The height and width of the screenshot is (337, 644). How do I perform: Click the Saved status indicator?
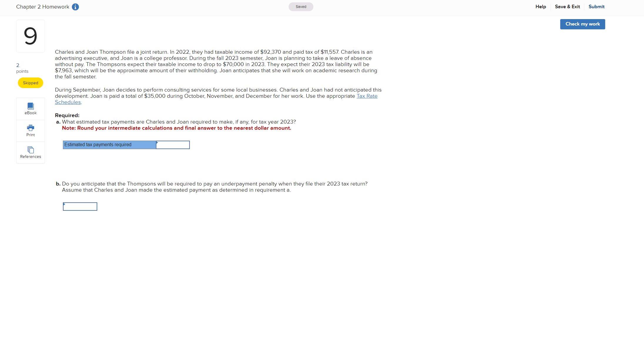point(301,7)
